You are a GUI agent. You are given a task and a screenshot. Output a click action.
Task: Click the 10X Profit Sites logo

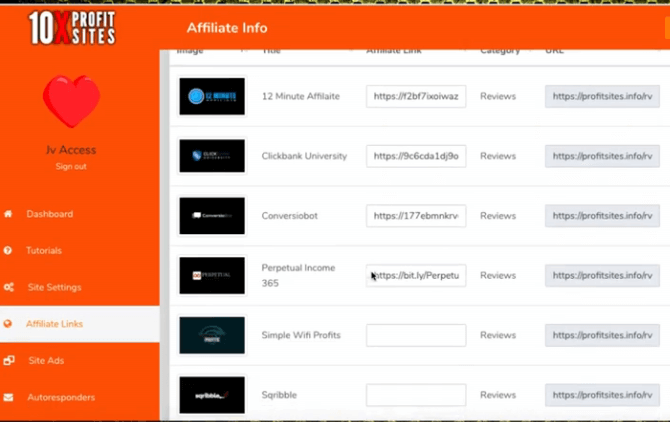pos(72,28)
